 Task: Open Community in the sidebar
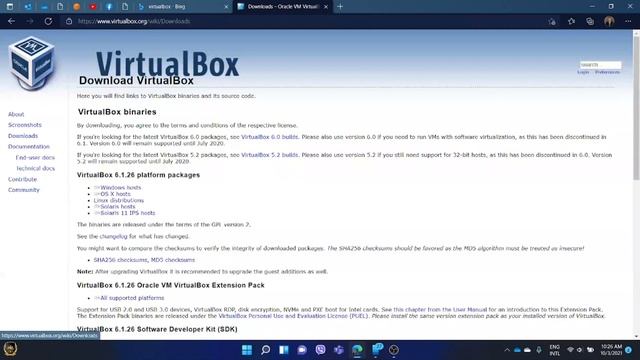[x=24, y=190]
